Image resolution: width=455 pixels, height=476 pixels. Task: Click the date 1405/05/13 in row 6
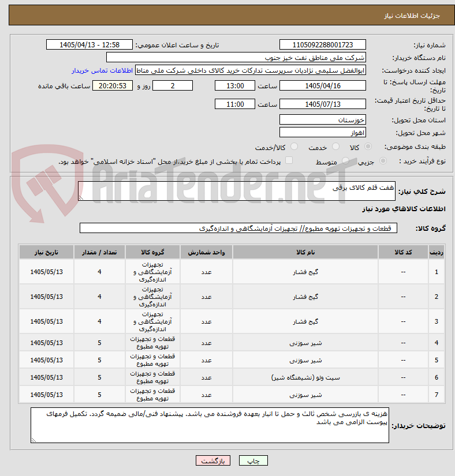pos(46,377)
